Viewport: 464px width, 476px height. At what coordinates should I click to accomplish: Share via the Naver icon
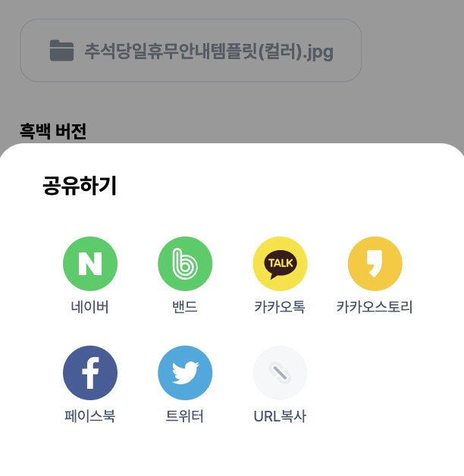point(90,264)
